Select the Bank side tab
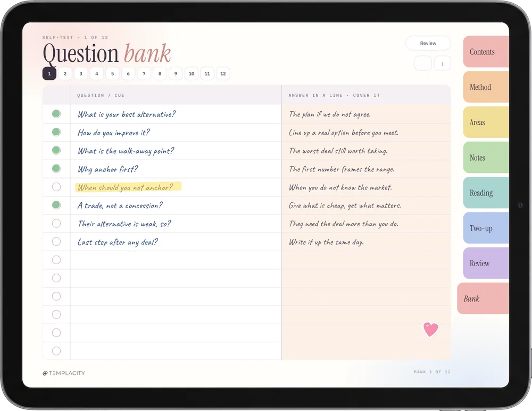Screen dimensions: 532x411 pyautogui.click(x=483, y=299)
